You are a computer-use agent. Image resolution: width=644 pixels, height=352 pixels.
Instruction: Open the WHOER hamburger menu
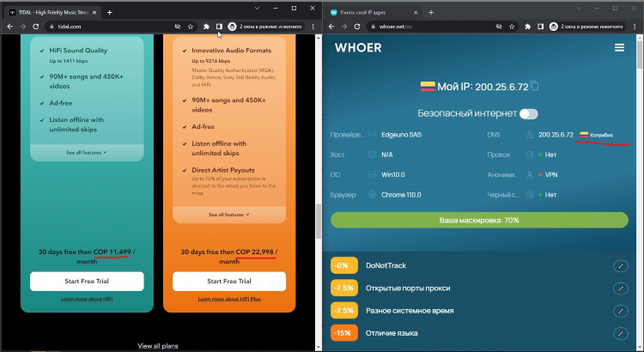pos(619,47)
